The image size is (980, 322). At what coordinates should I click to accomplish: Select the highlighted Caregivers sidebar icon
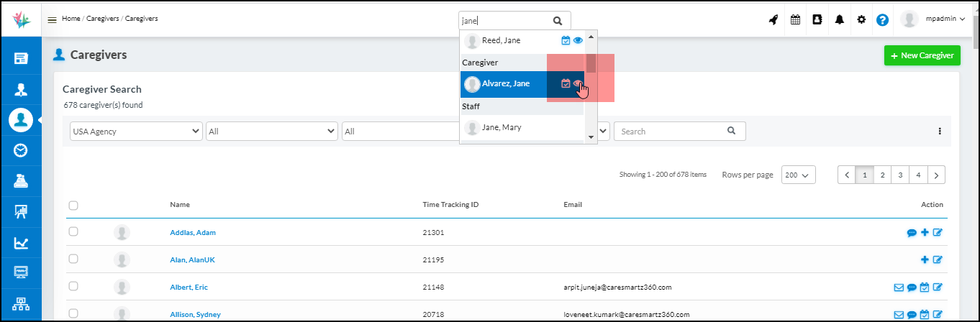(21, 119)
